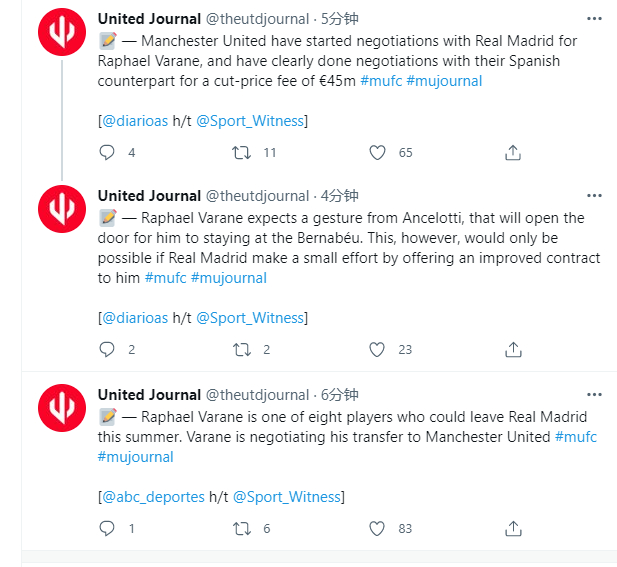617x567 pixels.
Task: Open United Journal avatar on the 4分钟 tweet
Action: 62,209
